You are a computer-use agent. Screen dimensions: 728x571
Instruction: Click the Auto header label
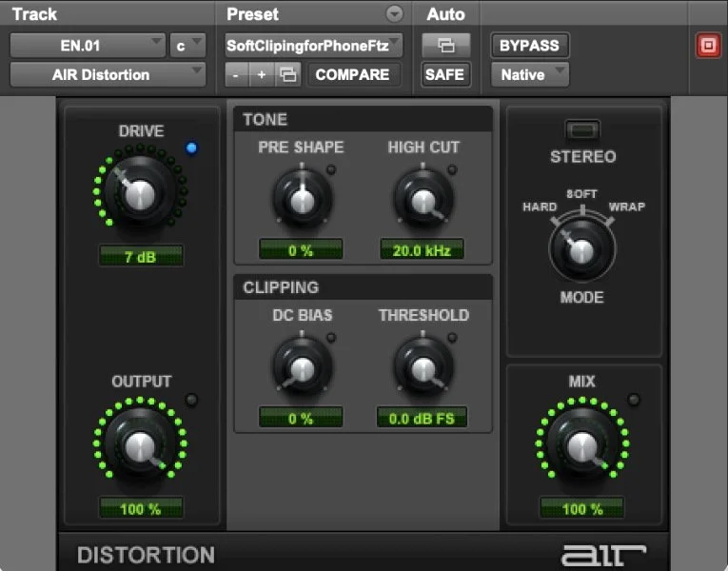(x=445, y=14)
